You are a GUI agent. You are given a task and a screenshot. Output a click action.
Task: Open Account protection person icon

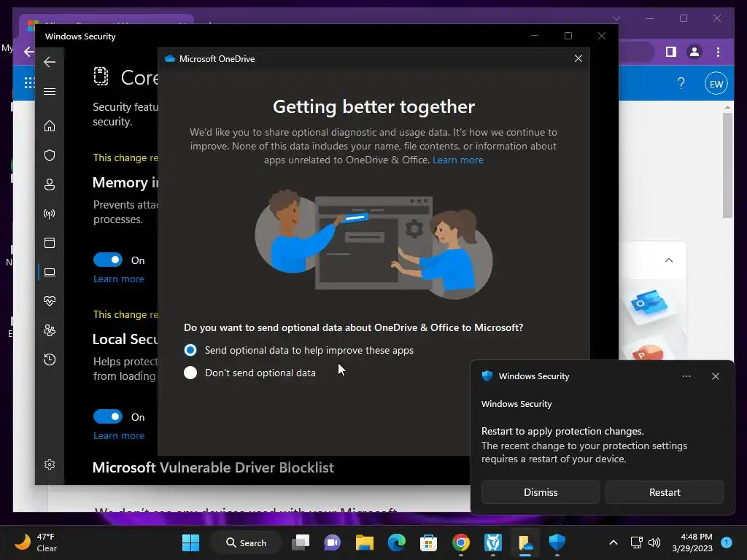[50, 184]
